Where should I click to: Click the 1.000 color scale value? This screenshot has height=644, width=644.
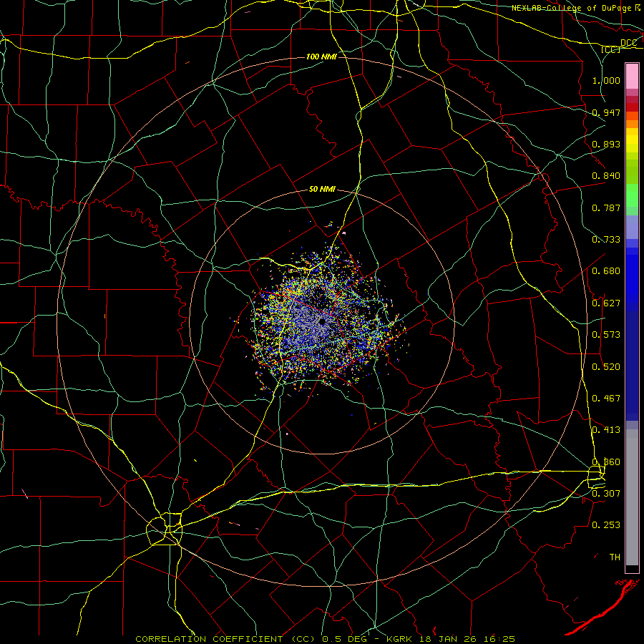click(606, 80)
